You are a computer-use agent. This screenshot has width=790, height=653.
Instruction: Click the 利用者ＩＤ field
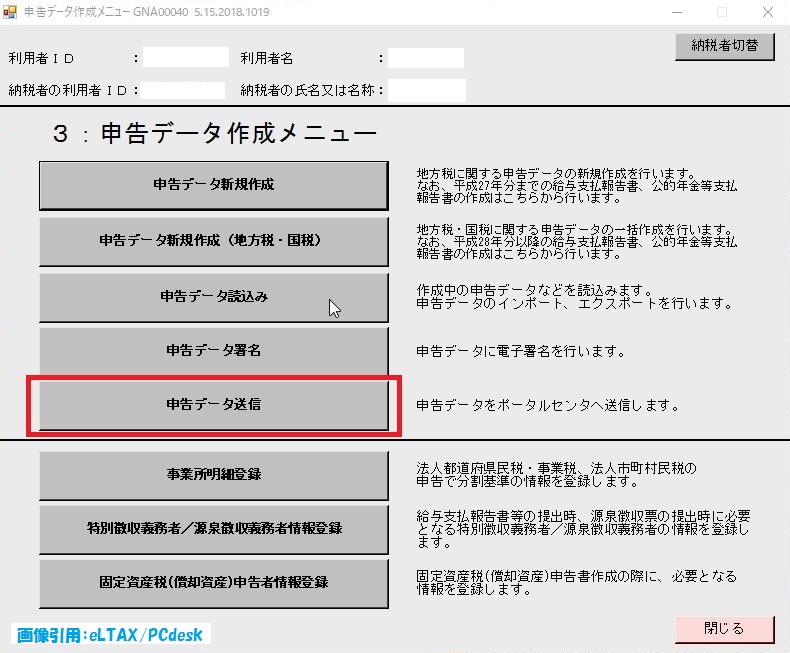186,57
